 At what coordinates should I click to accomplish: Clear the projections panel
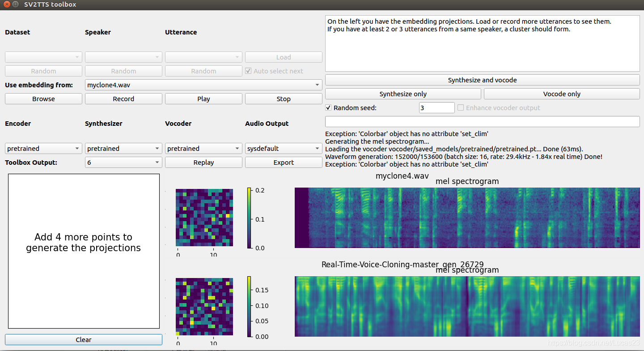[83, 339]
